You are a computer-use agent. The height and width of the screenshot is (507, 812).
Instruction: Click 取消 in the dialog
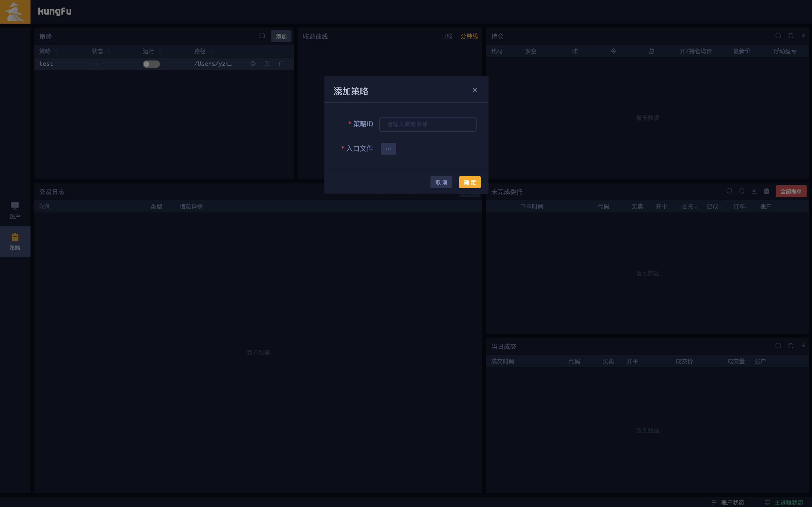click(x=441, y=182)
